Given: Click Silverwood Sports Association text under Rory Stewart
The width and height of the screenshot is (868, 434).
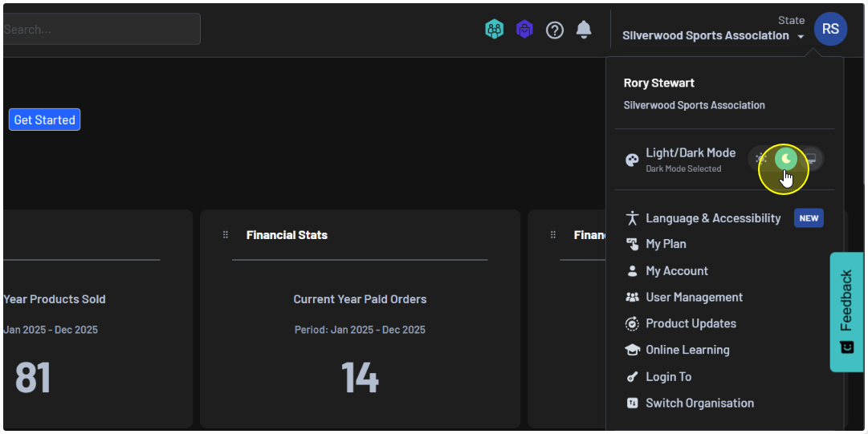Looking at the screenshot, I should (x=695, y=105).
